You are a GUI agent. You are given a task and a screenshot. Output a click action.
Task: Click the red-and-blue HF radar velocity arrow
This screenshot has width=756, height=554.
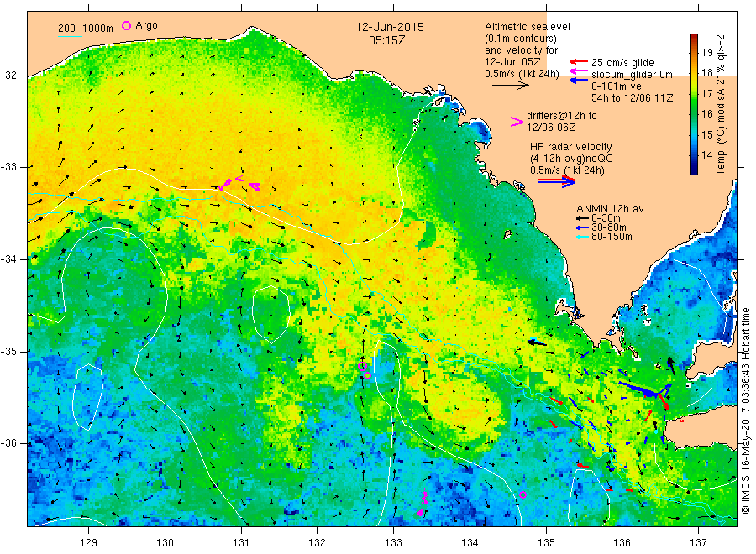pos(556,181)
